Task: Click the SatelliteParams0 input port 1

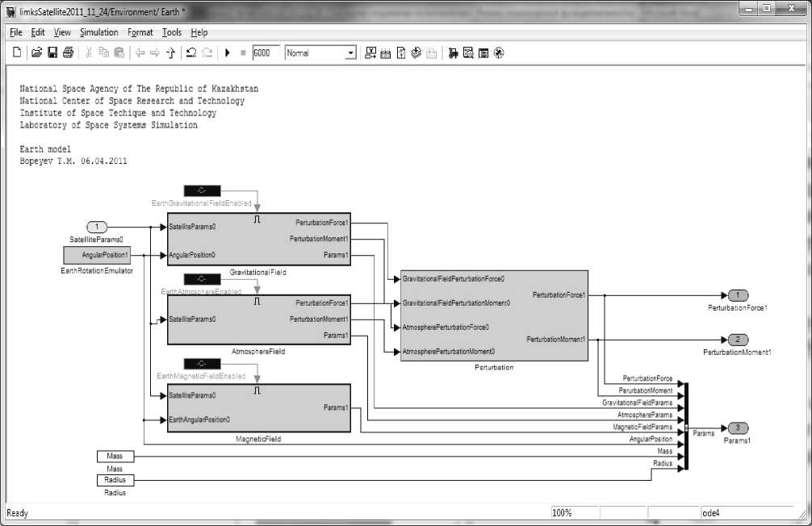Action: click(97, 227)
